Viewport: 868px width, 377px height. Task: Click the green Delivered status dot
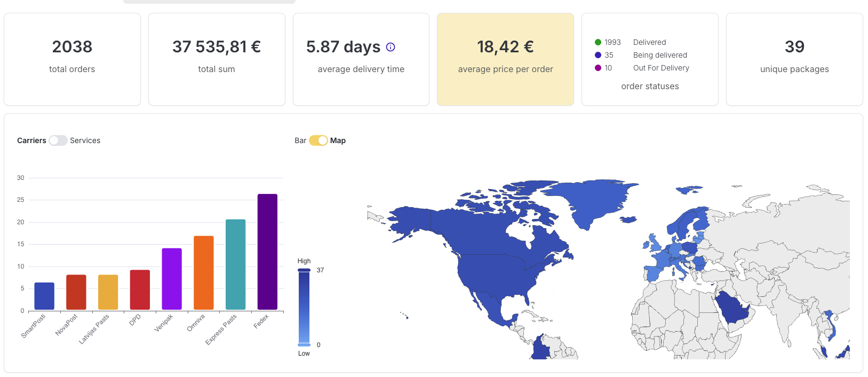(x=598, y=42)
